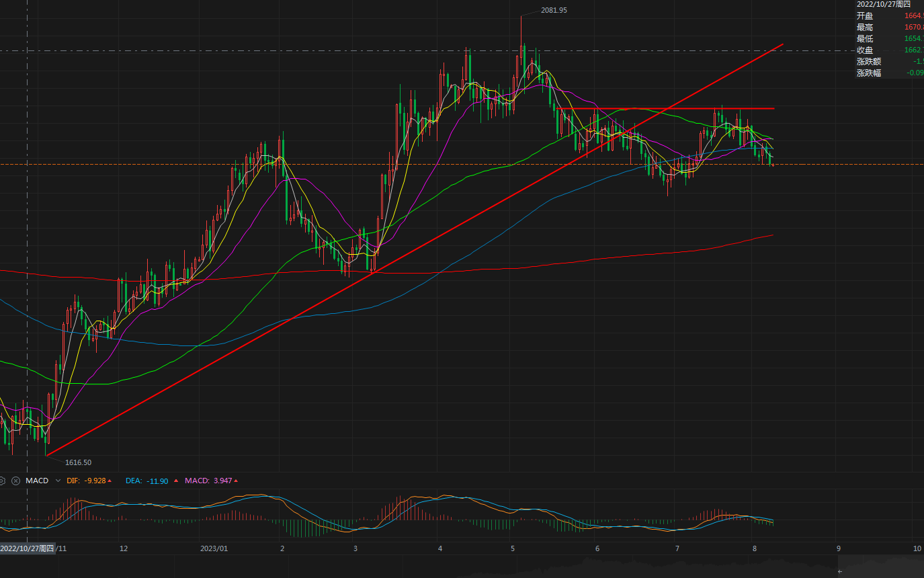Click the pink MACD value 3.947

coord(222,481)
